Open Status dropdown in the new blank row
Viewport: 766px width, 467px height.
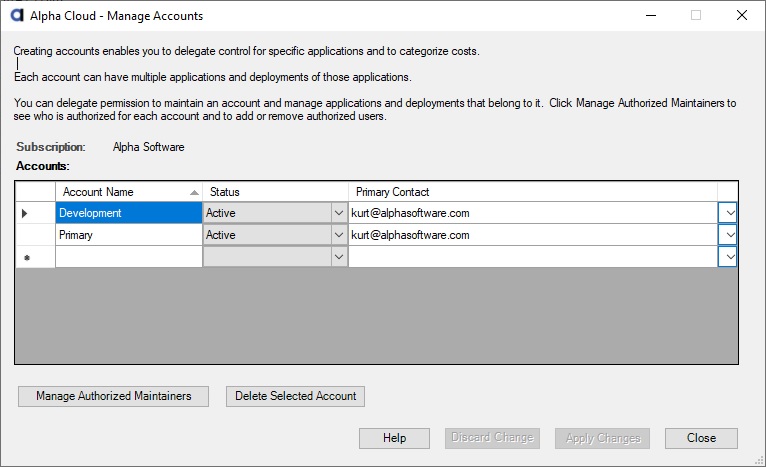(339, 257)
